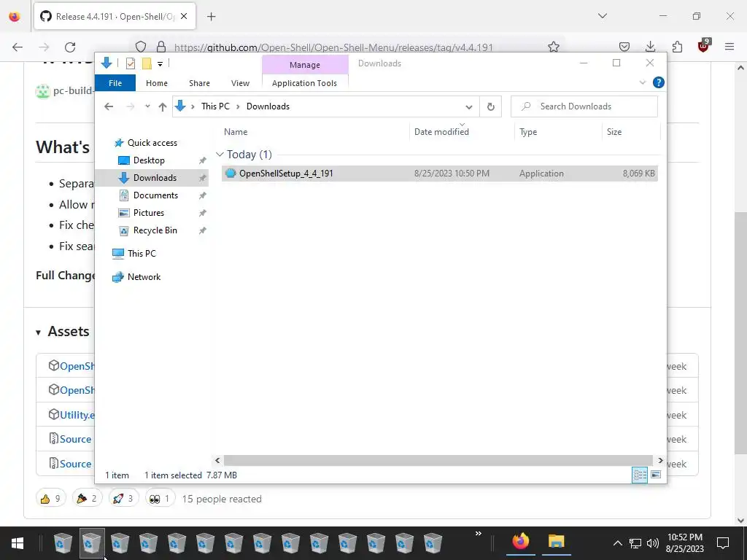Open the Application Tools ribbon tab
747x560 pixels.
(x=304, y=83)
